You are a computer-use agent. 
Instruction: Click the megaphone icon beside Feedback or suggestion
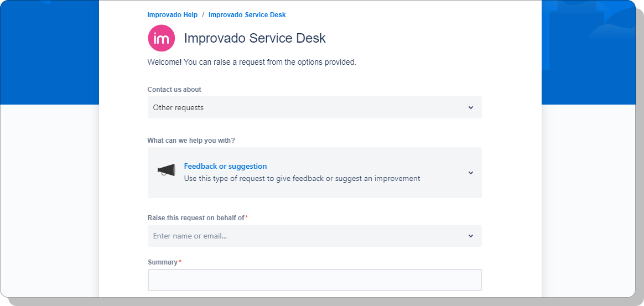pos(166,170)
